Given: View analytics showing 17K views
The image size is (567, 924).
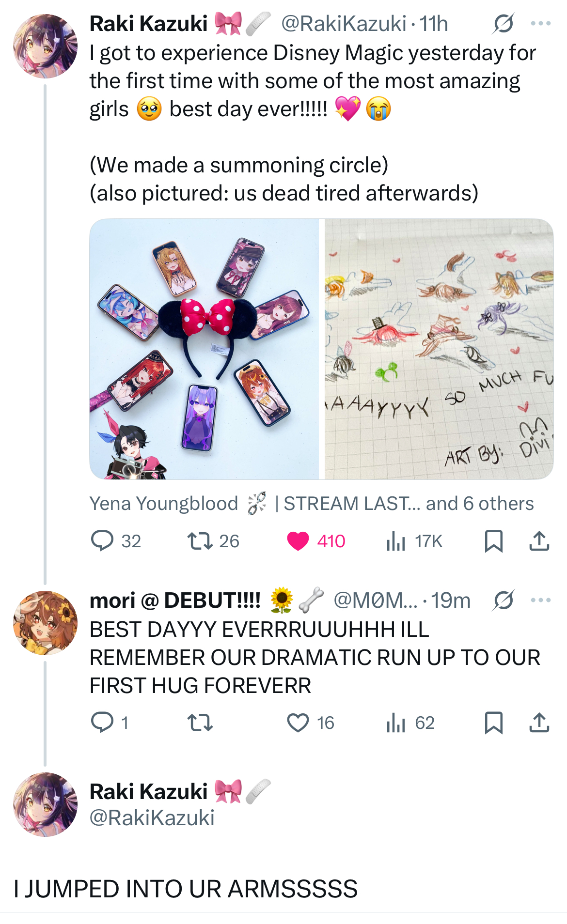Looking at the screenshot, I should 395,541.
